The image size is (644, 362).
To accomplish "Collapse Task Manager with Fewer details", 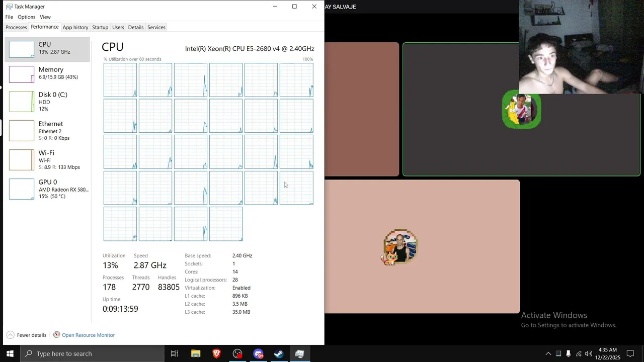I will 27,335.
